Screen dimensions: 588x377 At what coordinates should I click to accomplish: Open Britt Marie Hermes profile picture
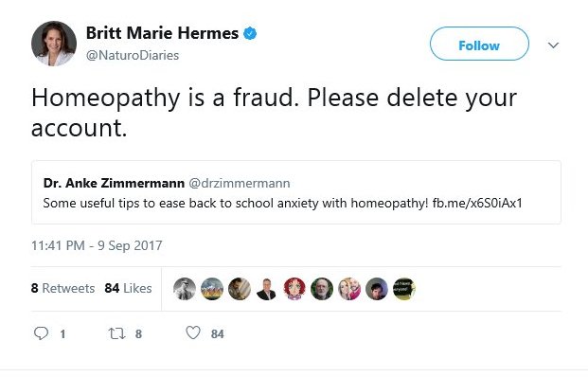[54, 44]
